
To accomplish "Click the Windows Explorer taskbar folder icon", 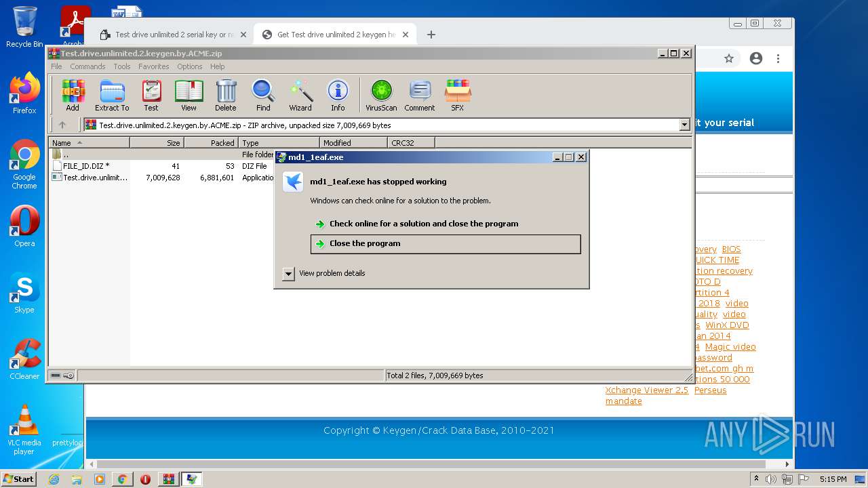I will [x=77, y=479].
